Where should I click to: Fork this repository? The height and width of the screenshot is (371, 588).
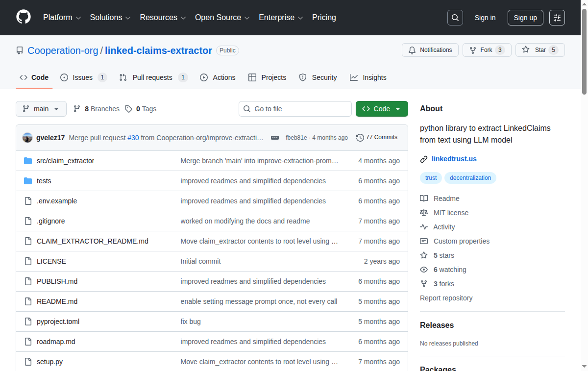pyautogui.click(x=487, y=50)
